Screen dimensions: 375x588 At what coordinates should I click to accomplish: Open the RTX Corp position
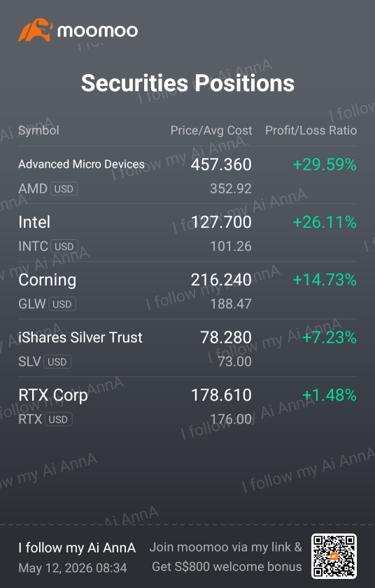187,406
